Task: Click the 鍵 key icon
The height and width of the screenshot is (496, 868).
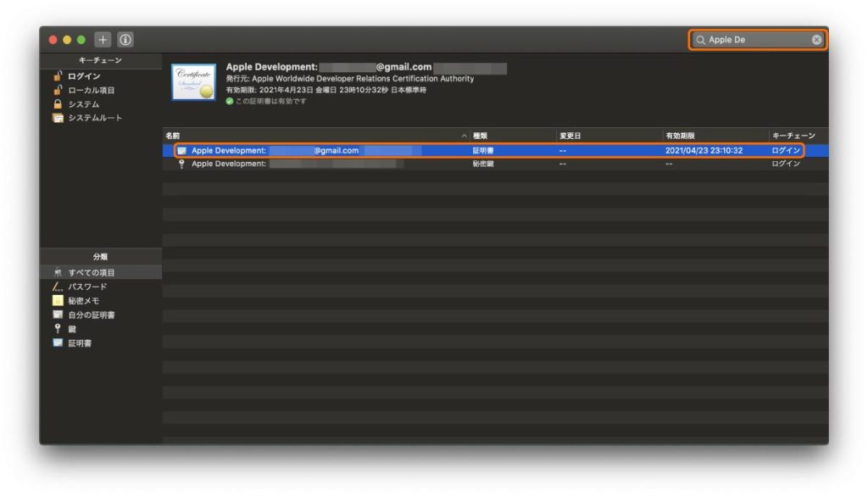Action: (58, 328)
